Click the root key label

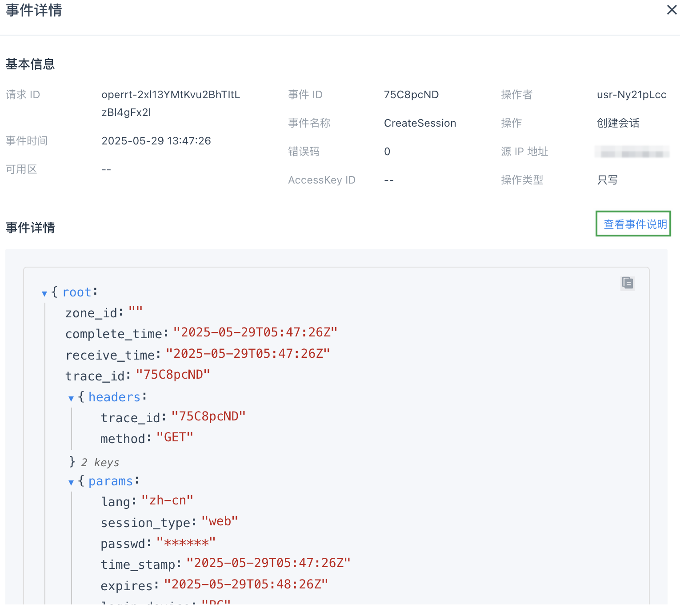(77, 292)
